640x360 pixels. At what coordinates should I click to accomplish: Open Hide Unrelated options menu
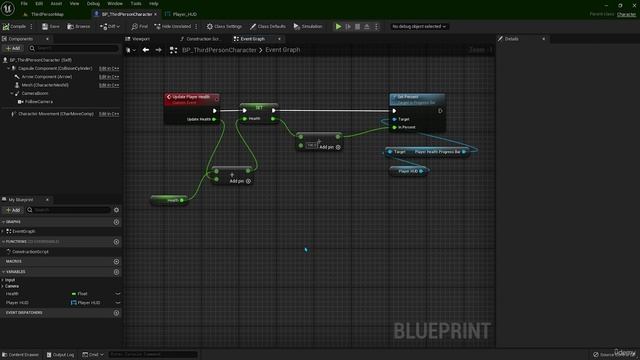click(x=196, y=27)
